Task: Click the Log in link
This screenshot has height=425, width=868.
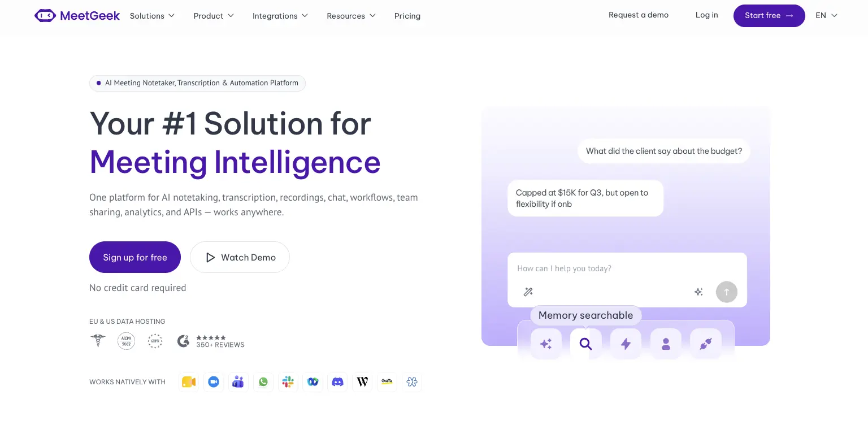Action: coord(706,15)
